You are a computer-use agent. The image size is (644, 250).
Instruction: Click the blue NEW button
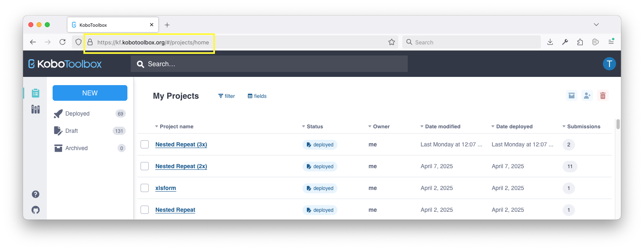(90, 93)
